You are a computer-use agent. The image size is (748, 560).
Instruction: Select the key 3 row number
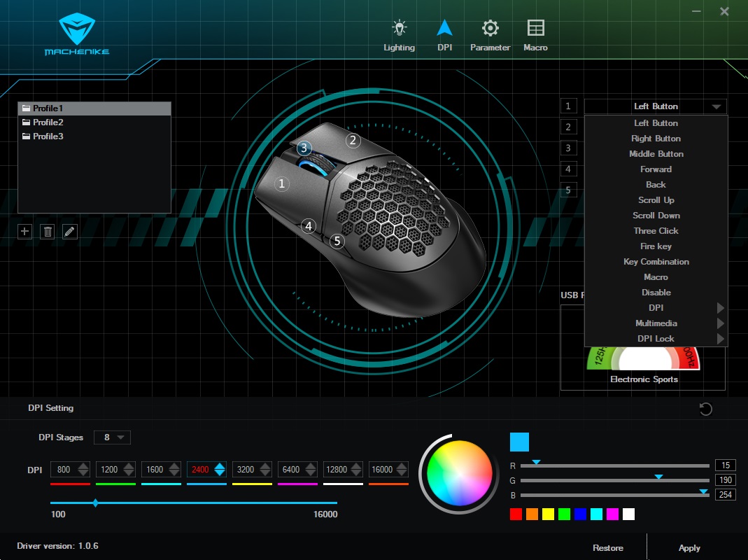point(568,148)
